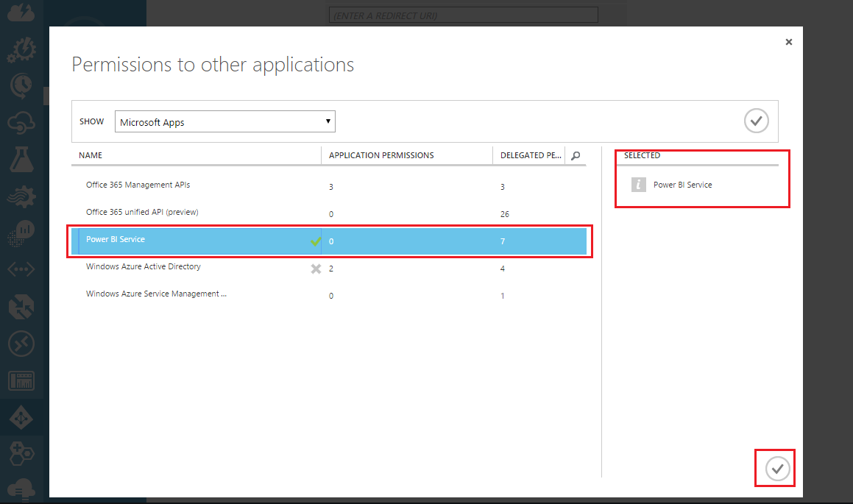Apply filter with checkmark beside Show dropdown
The image size is (853, 504).
[756, 121]
